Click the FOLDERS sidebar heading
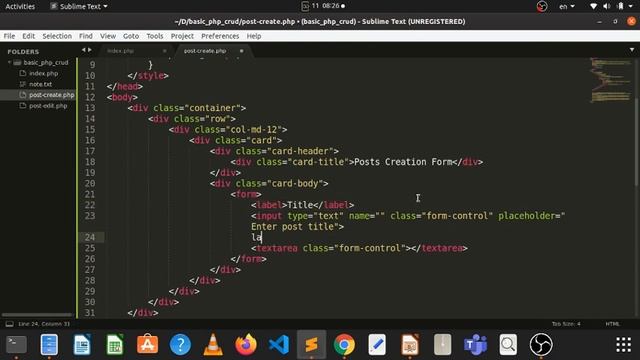The height and width of the screenshot is (360, 640). (23, 52)
